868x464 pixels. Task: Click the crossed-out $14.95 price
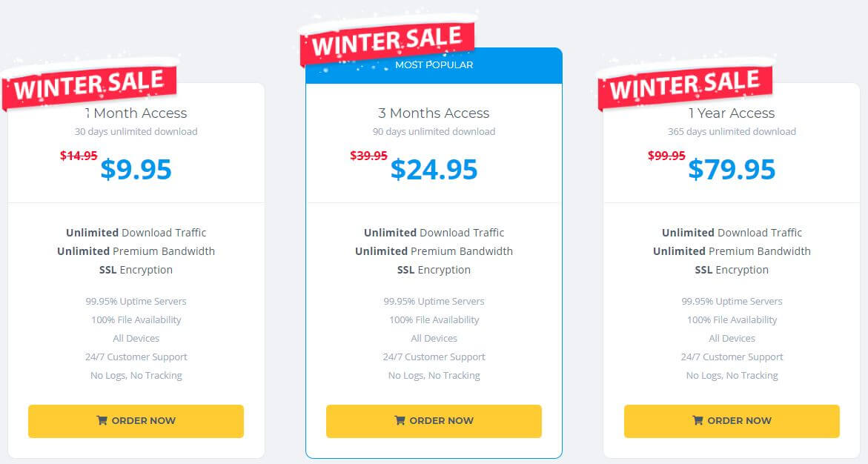pyautogui.click(x=79, y=156)
